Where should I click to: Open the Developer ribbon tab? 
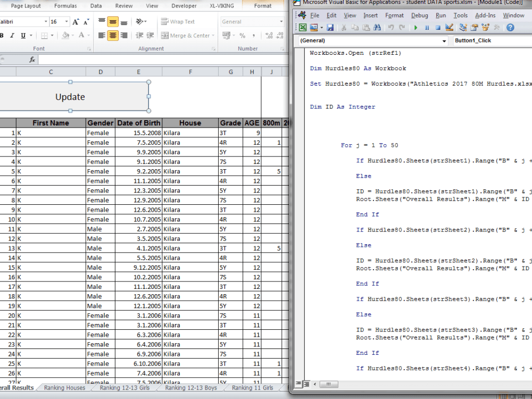coord(184,6)
